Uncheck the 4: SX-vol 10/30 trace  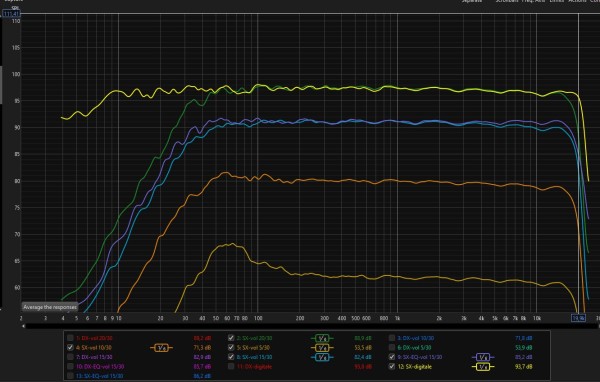coord(70,348)
